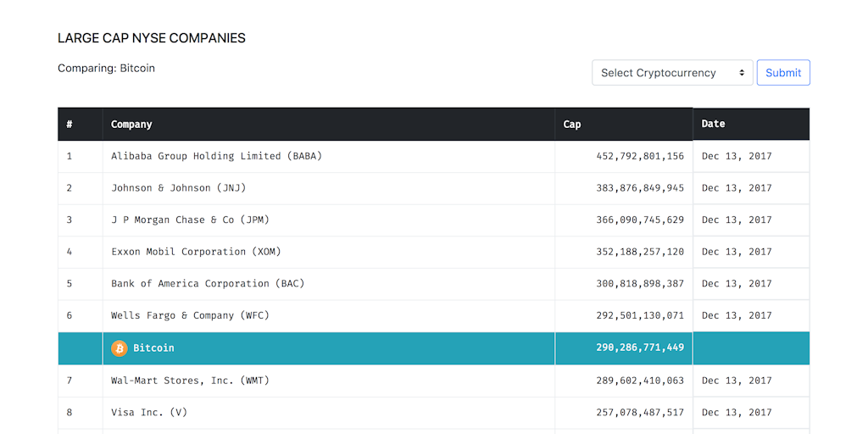Click the Bitcoin logo icon

coord(119,348)
